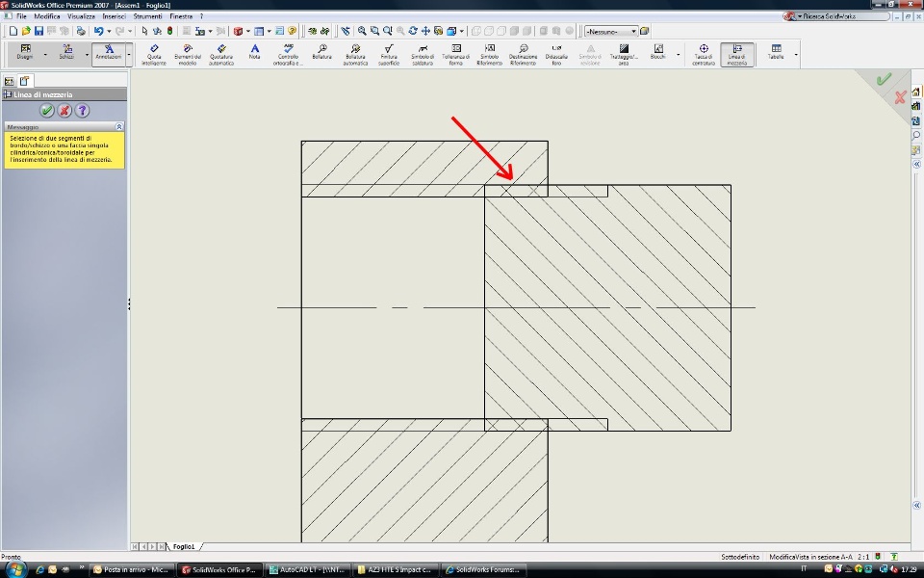
Task: Run Controllo ortografia spell check
Action: (288, 54)
